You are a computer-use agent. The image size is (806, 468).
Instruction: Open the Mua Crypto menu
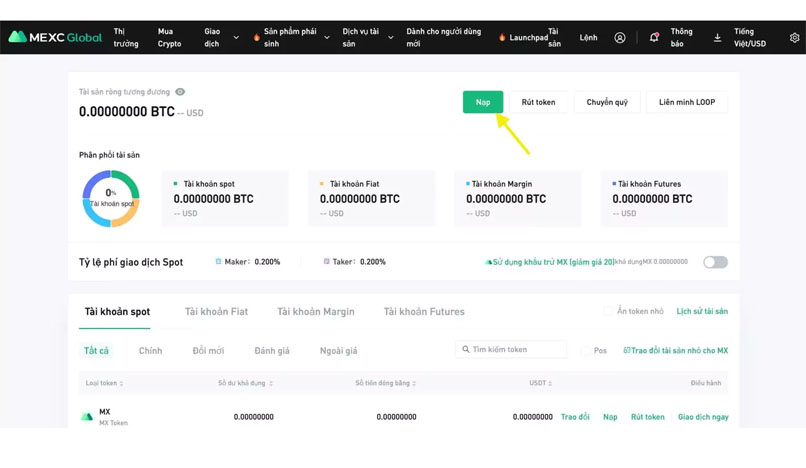click(x=169, y=38)
